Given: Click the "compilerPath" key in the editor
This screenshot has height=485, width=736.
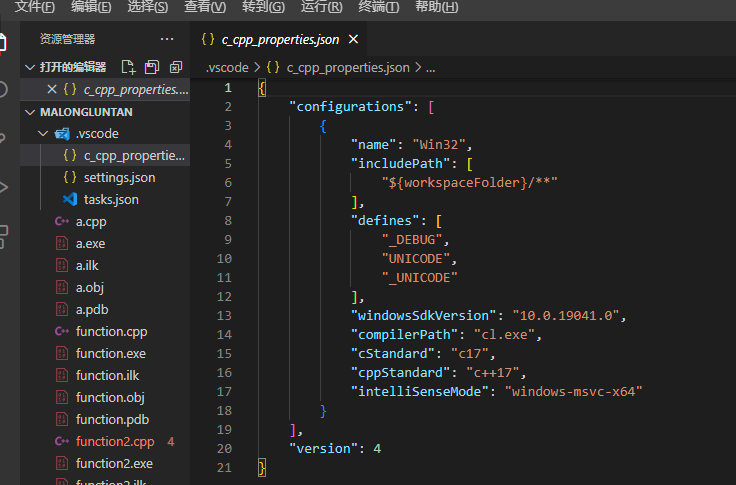Looking at the screenshot, I should tap(404, 335).
